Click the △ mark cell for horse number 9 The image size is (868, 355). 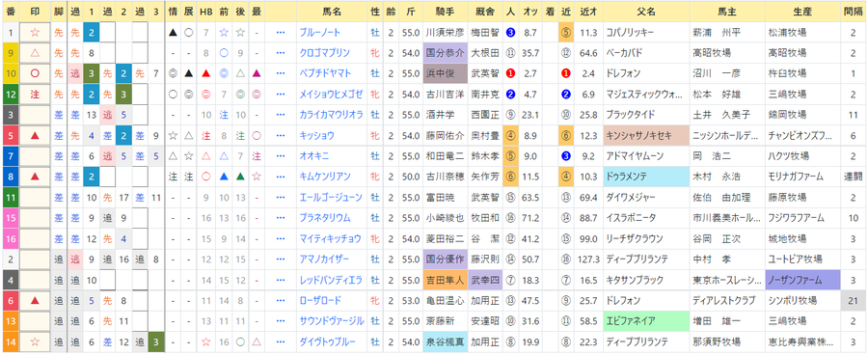click(35, 53)
